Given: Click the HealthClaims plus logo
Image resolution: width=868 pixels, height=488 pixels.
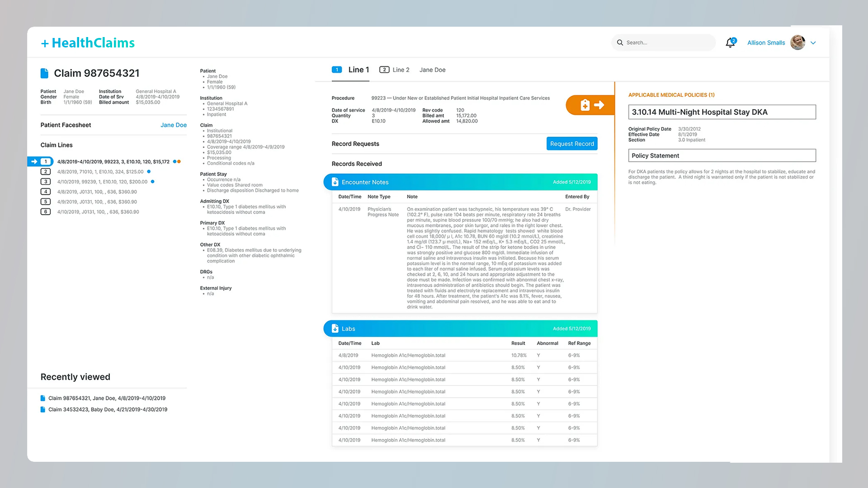Looking at the screenshot, I should click(88, 43).
